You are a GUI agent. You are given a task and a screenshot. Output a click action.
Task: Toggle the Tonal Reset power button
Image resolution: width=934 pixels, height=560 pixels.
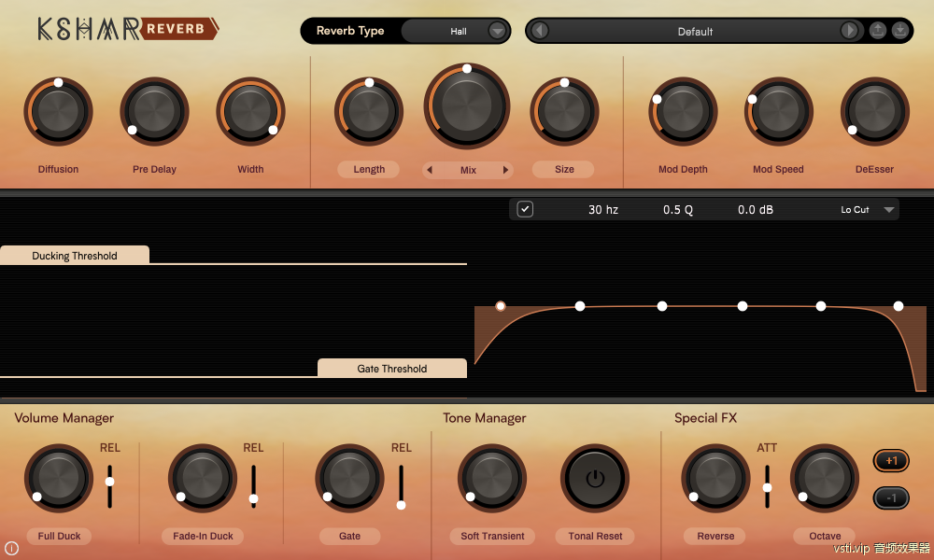[594, 478]
